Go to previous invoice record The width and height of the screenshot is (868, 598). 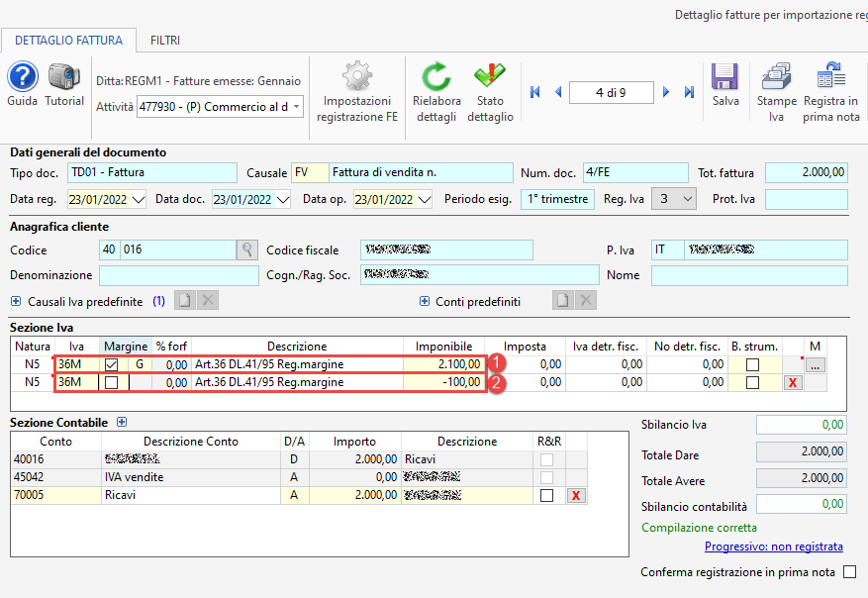[558, 92]
